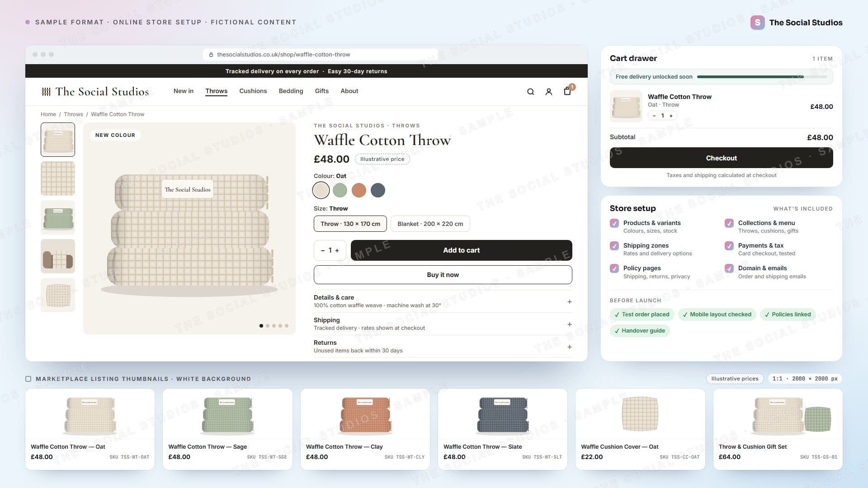The image size is (868, 488).
Task: Toggle Domain & emails checkbox
Action: point(729,268)
